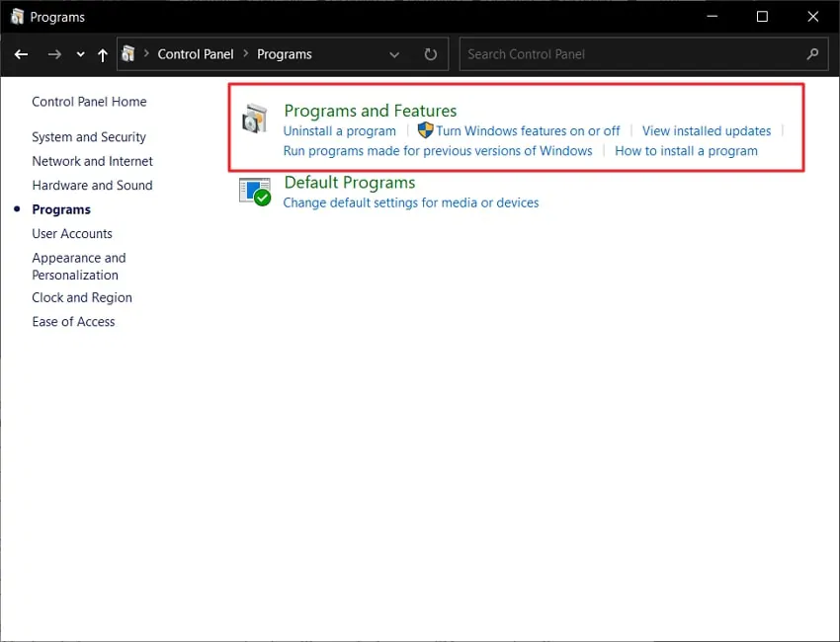Image resolution: width=840 pixels, height=642 pixels.
Task: Click the breadcrumb chevron before Control Panel
Action: (146, 53)
